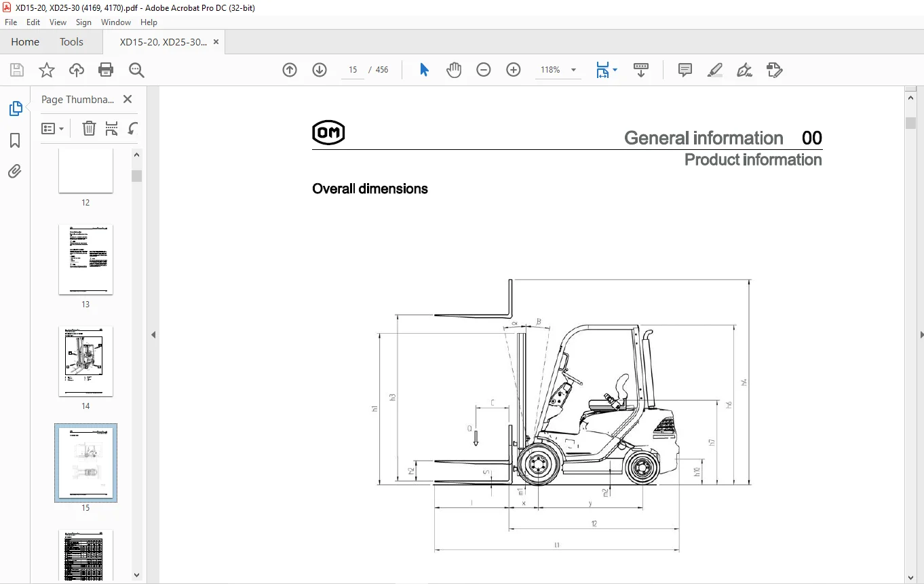Open the View menu
Viewport: 924px width, 584px height.
[x=58, y=22]
